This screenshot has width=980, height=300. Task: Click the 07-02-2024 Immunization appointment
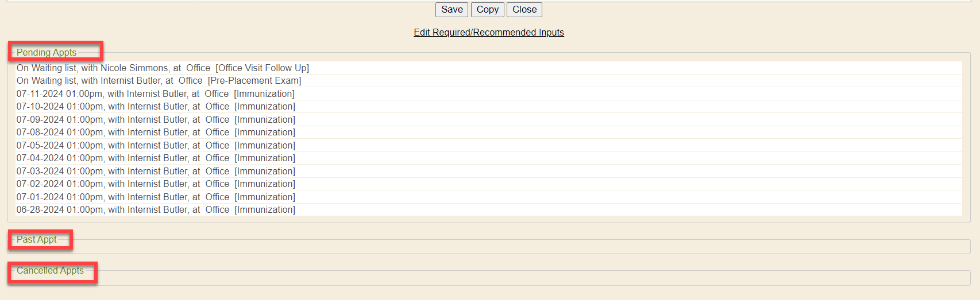[155, 184]
